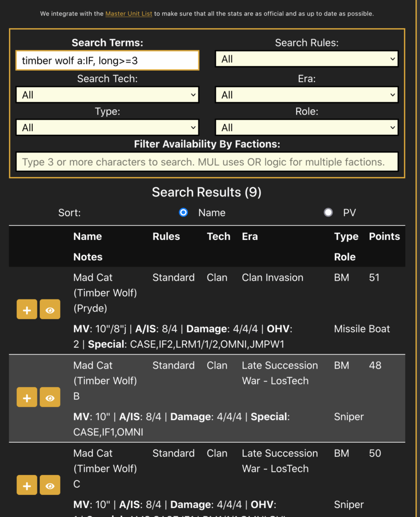Open the Type dropdown
420x517 pixels.
tap(107, 127)
